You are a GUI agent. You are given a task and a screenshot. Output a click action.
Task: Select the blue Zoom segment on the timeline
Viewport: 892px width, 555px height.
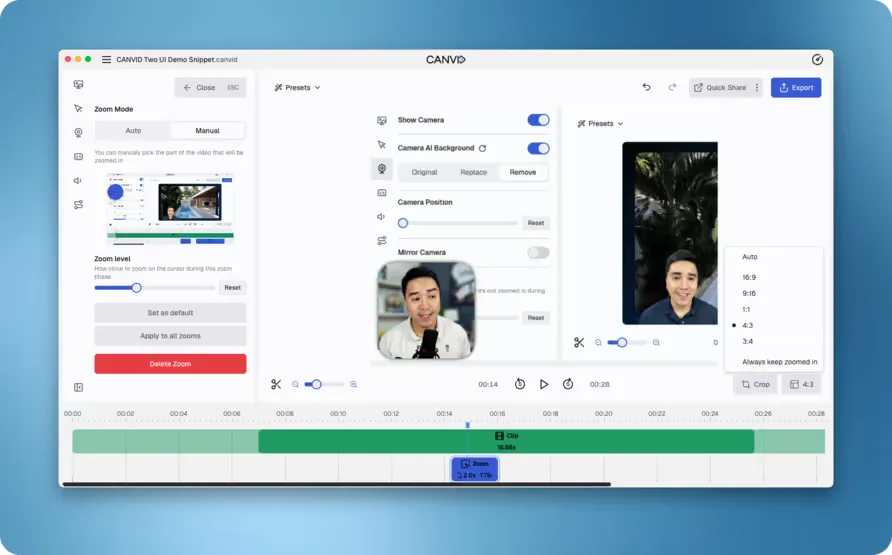pos(475,469)
